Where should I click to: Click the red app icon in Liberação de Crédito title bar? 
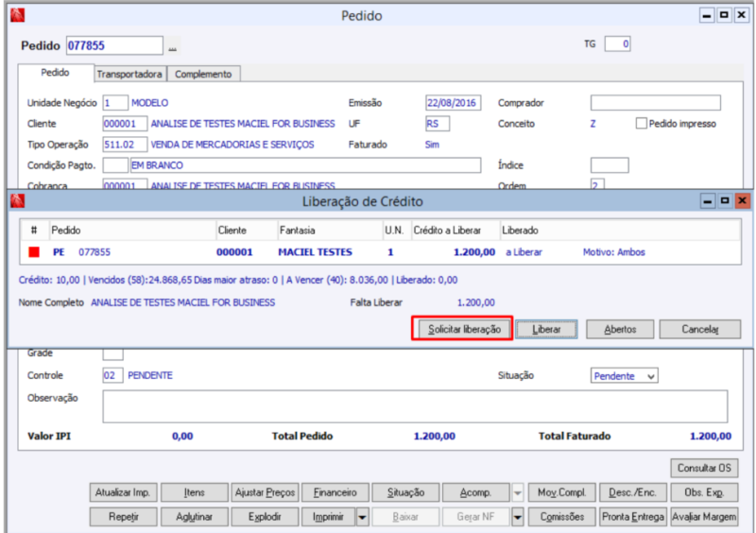point(17,200)
